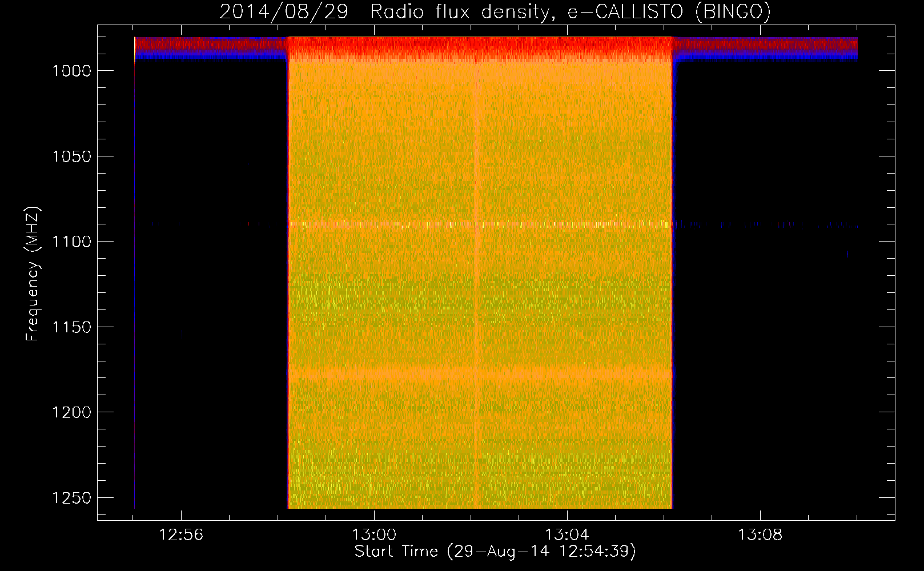Click the 12:56 time tick label
Screen dimensions: 924x571
181,535
